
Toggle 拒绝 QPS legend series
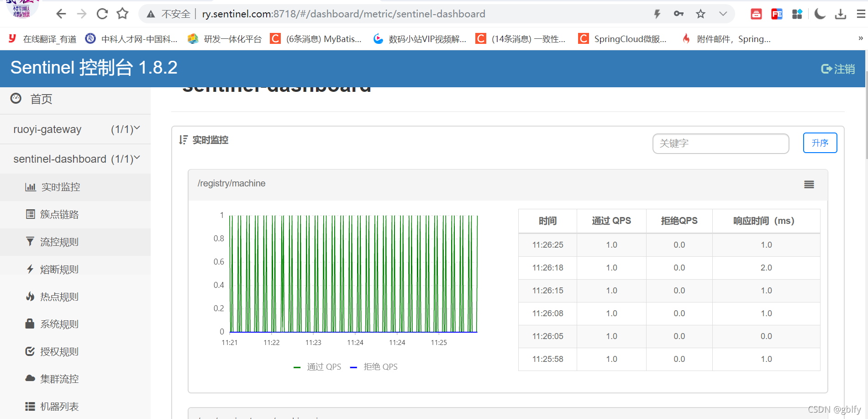click(374, 367)
